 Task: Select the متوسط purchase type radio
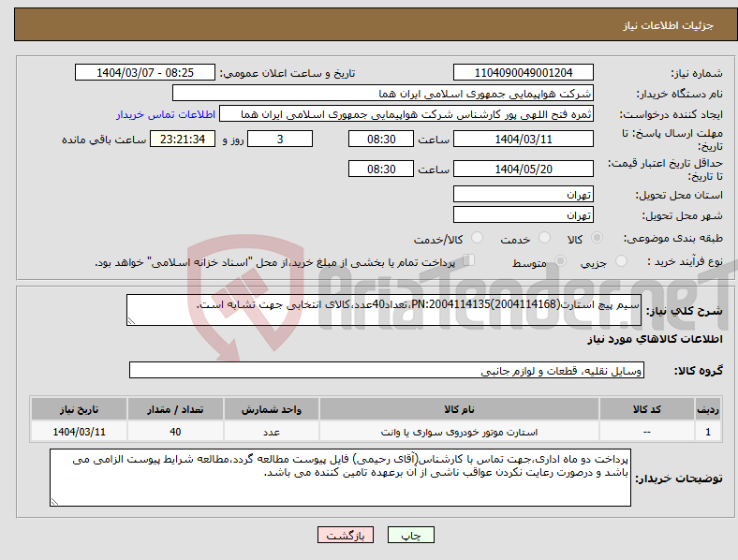(560, 260)
